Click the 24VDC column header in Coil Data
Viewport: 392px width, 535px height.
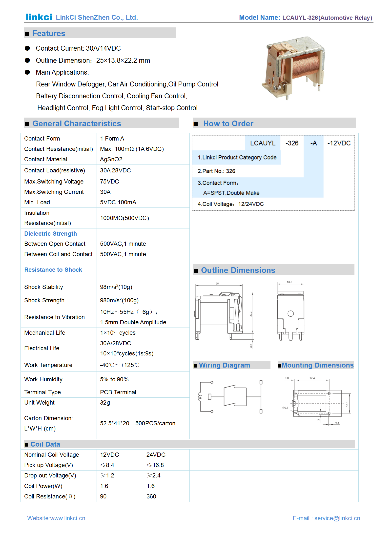click(156, 455)
